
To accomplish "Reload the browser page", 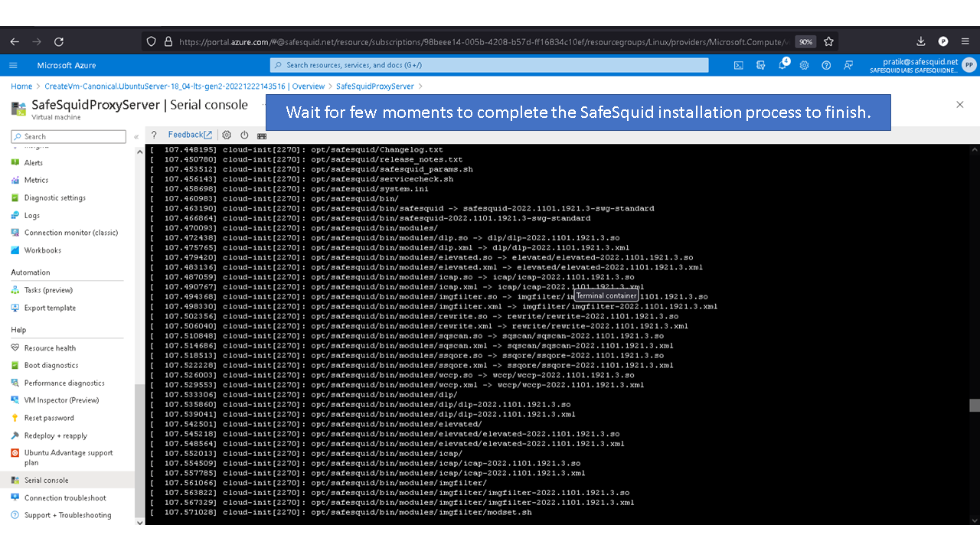I will click(x=59, y=42).
